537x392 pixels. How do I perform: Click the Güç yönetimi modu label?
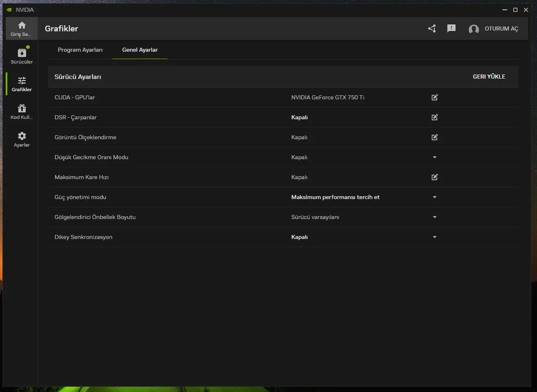pos(80,197)
